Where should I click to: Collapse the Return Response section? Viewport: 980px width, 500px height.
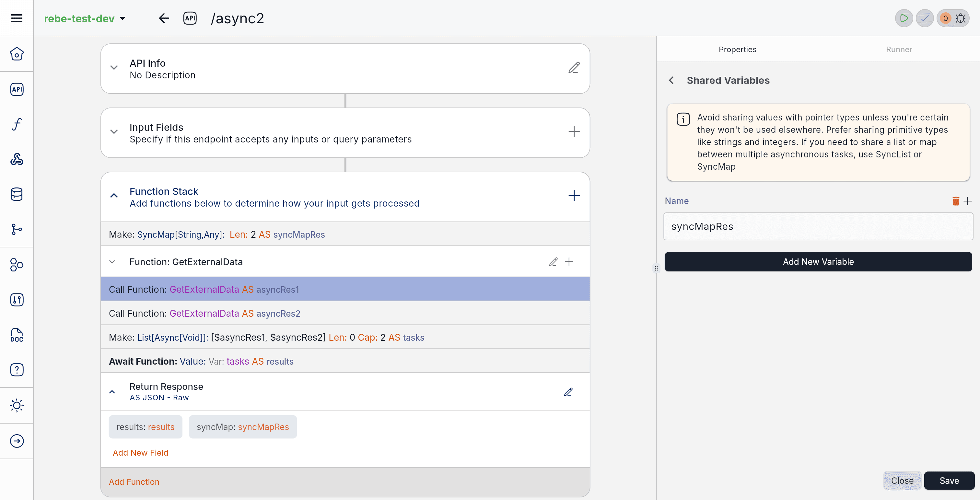point(112,392)
